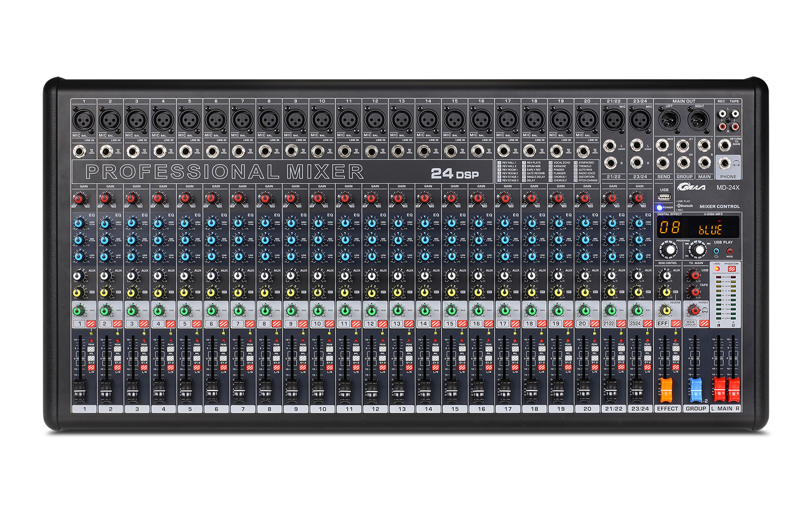Click the orange EFFECT fader
The width and height of the screenshot is (812, 508).
pyautogui.click(x=666, y=390)
